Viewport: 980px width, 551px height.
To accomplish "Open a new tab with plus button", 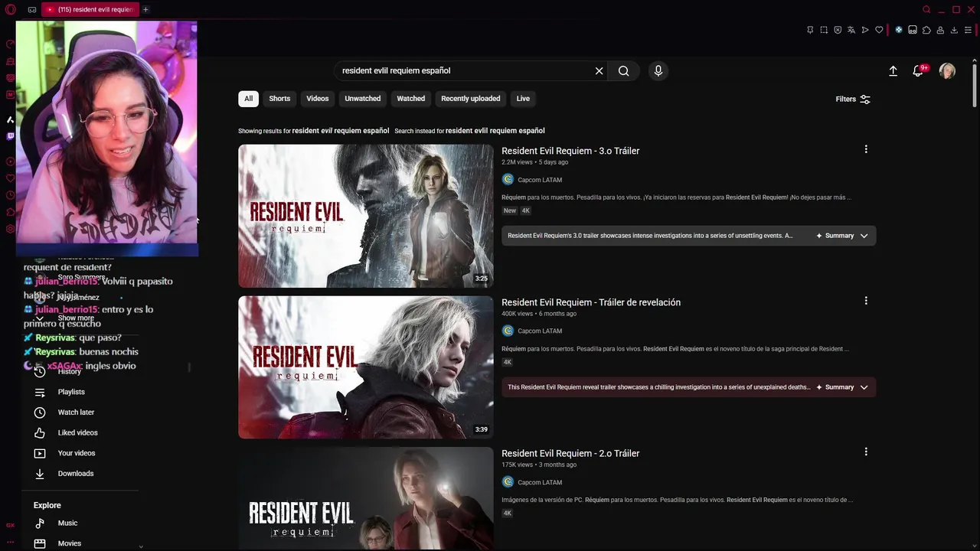I will (x=145, y=9).
